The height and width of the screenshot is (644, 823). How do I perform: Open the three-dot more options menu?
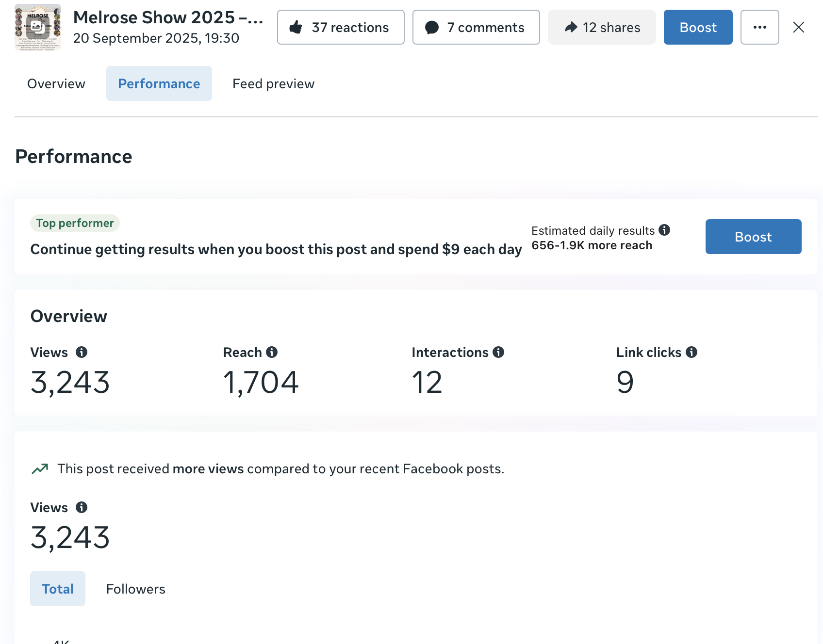point(759,27)
